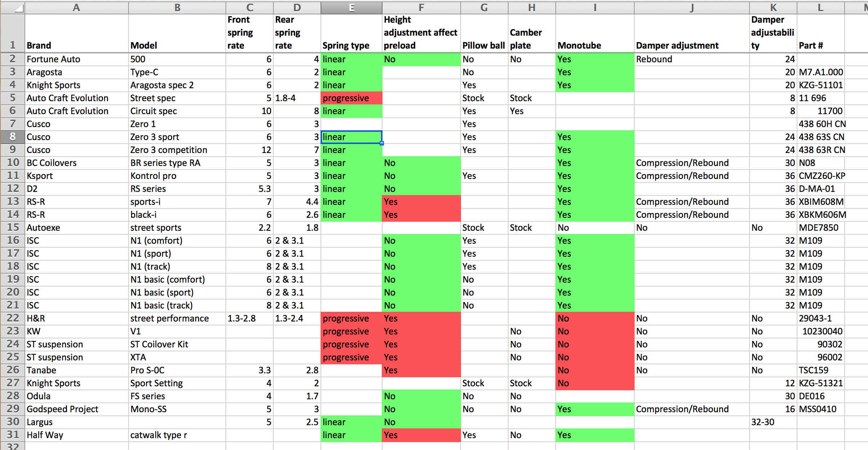Click the 'ST Coilover Kit' cell

click(177, 344)
